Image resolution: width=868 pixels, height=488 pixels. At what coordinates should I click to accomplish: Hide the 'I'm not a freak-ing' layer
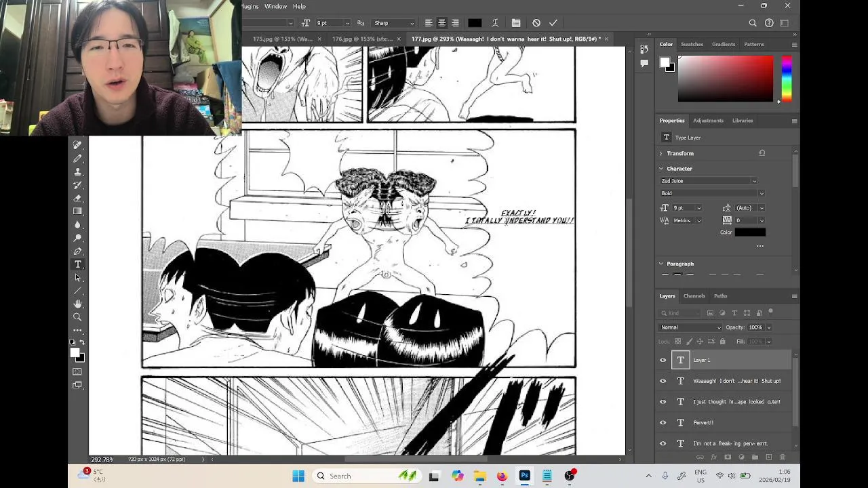click(663, 443)
